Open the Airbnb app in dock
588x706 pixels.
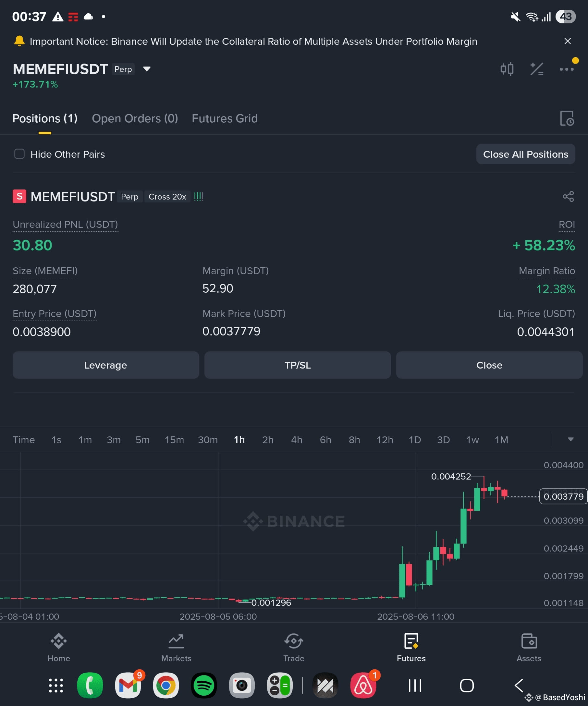click(363, 686)
